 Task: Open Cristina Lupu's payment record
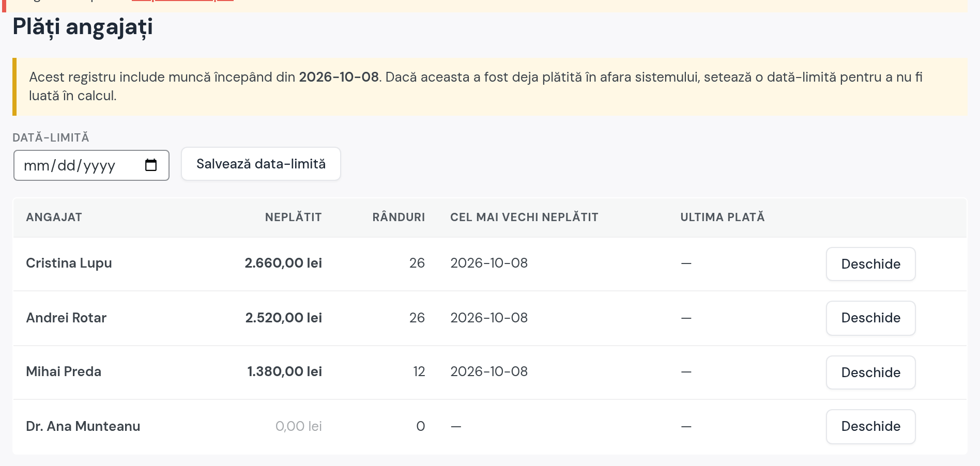click(x=870, y=264)
